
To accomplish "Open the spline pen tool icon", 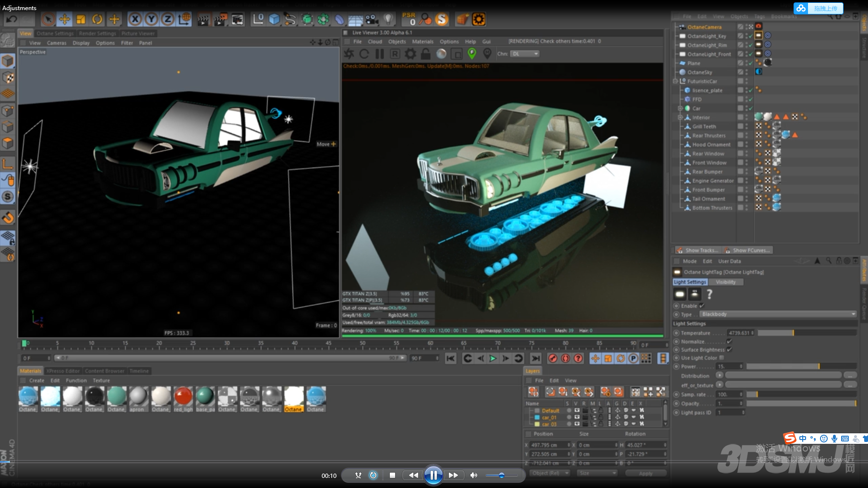I will coord(290,19).
